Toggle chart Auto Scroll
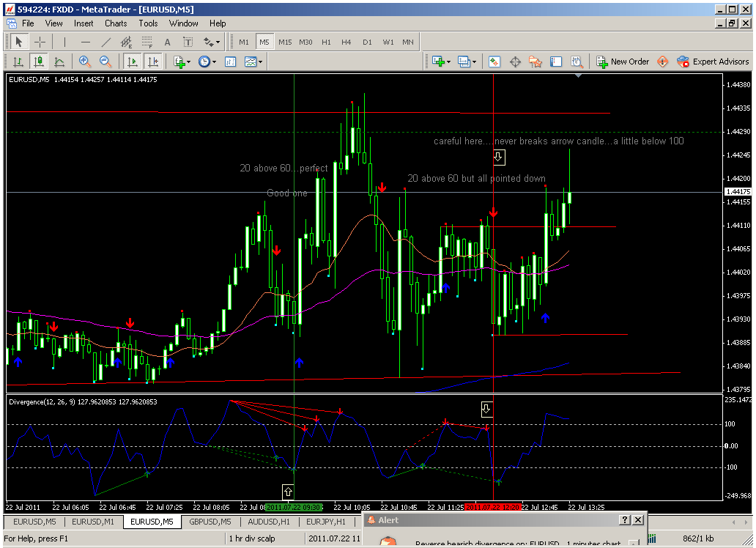756x548 pixels. coord(131,62)
